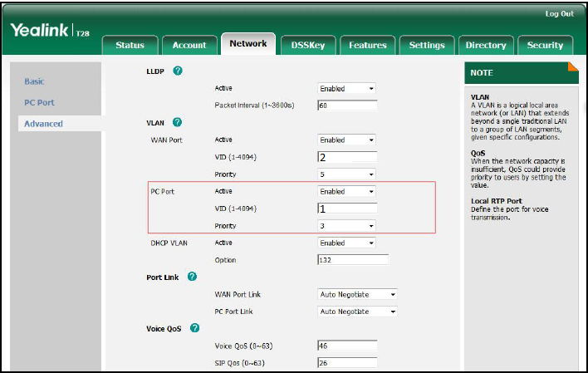The image size is (588, 373).
Task: Click the Packet Interval (1~3600s) label
Action: (x=255, y=106)
